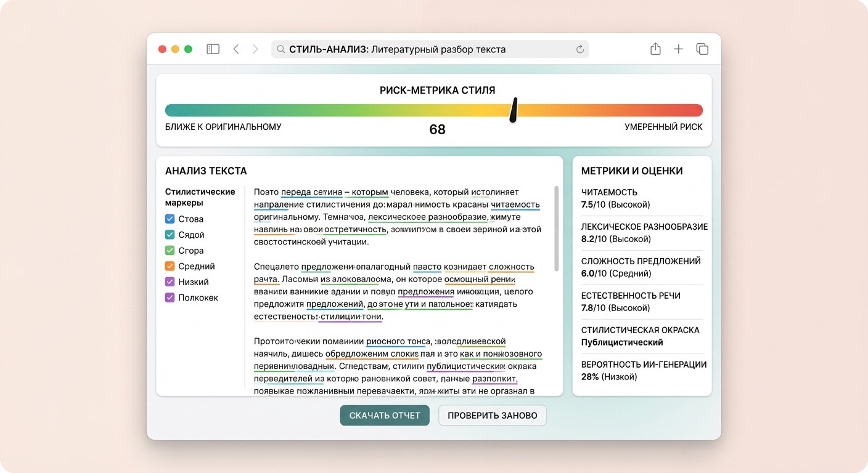Go back with the left chevron

coord(235,49)
